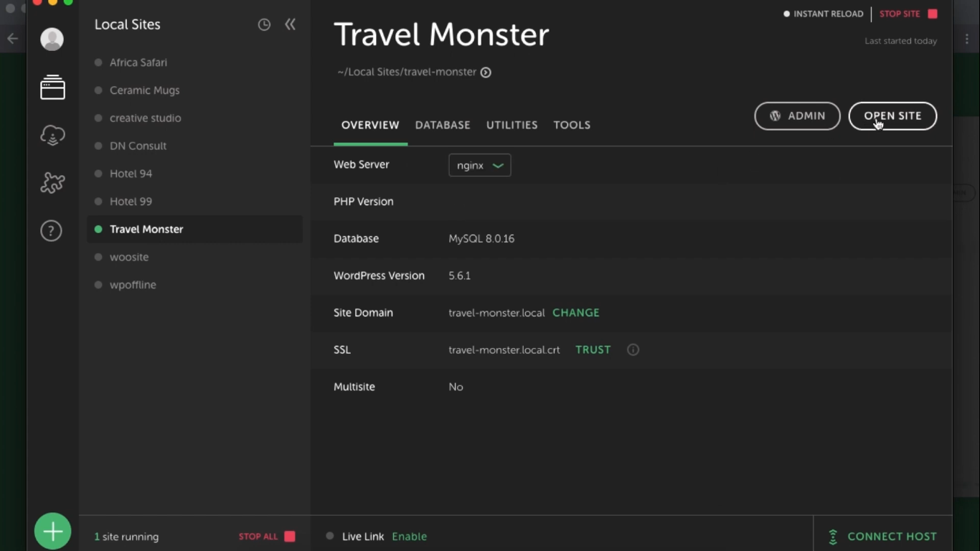Click Trust for the SSL certificate
The height and width of the screenshot is (551, 980).
click(x=593, y=350)
